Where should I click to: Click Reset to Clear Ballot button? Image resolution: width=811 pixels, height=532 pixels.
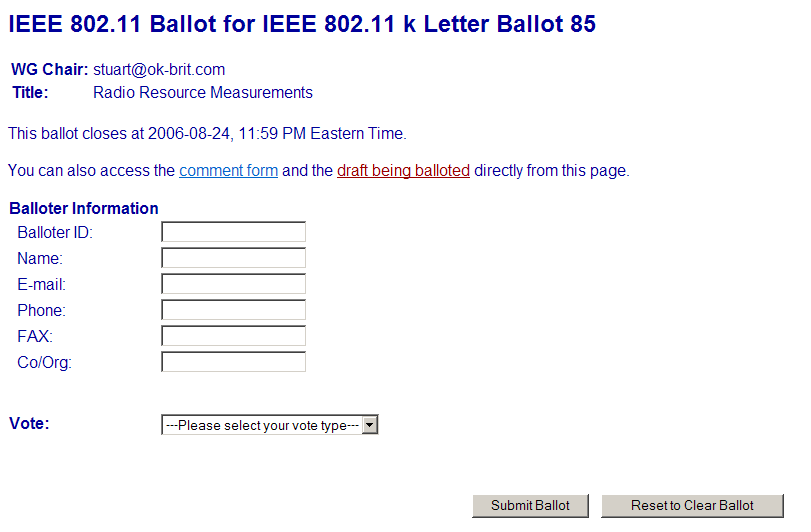[692, 505]
